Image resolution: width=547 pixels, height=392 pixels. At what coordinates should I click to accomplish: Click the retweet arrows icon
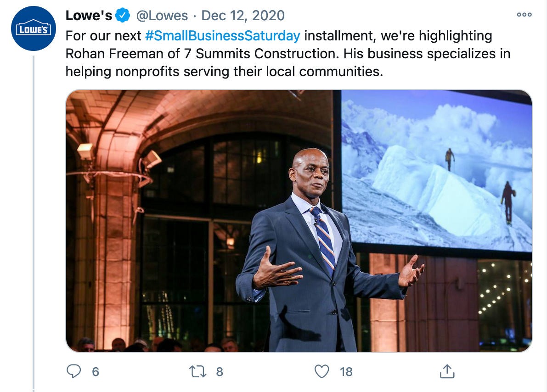point(198,371)
